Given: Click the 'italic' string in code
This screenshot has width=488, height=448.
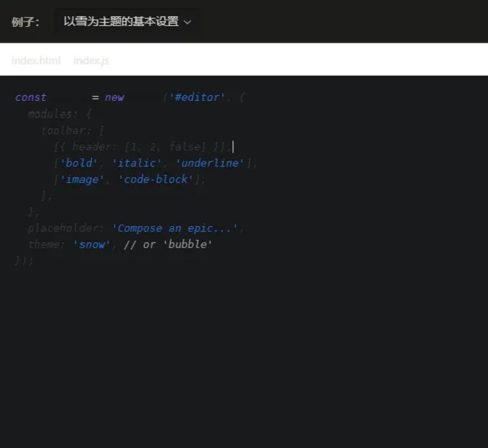Looking at the screenshot, I should click(x=137, y=163).
